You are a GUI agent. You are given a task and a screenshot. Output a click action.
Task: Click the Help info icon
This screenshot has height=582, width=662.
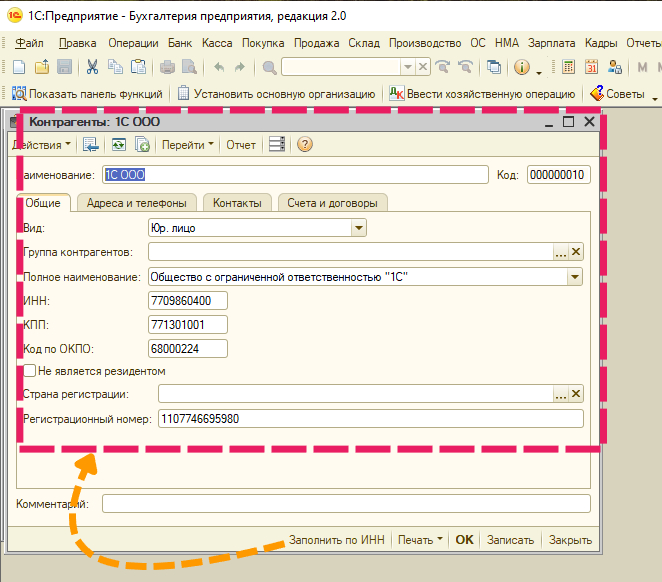pos(521,67)
